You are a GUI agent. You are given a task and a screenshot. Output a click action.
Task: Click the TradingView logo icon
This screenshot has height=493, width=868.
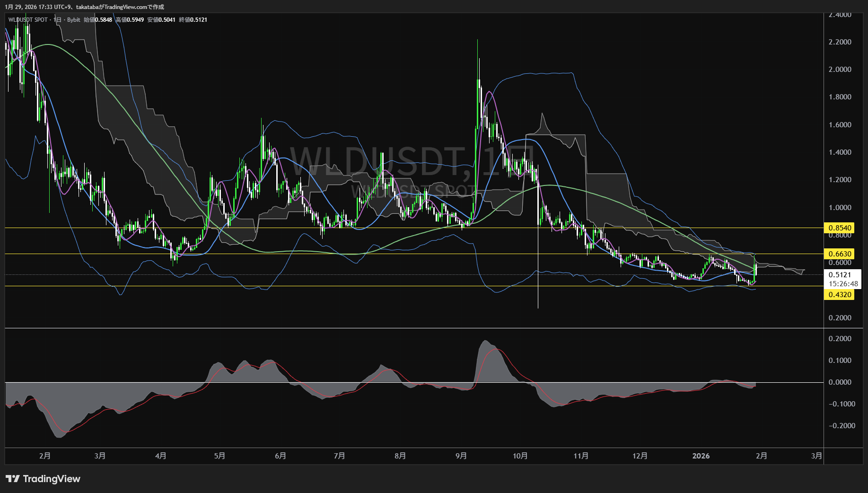13,479
